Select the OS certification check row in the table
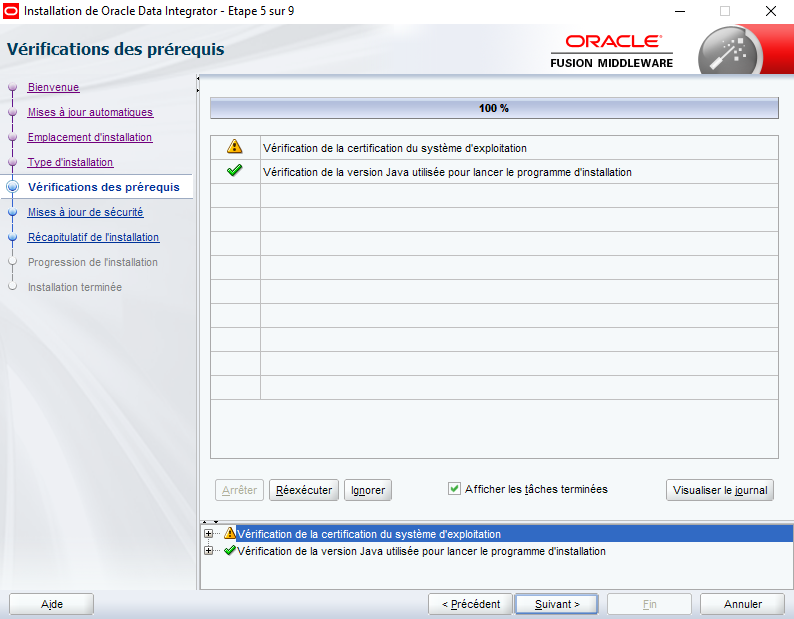The height and width of the screenshot is (619, 794). tap(494, 147)
